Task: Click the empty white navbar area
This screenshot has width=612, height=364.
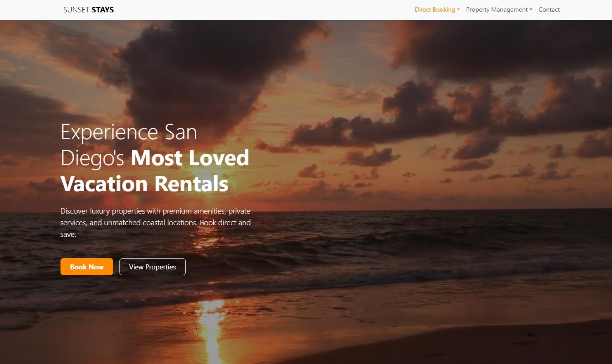Action: coord(264,10)
